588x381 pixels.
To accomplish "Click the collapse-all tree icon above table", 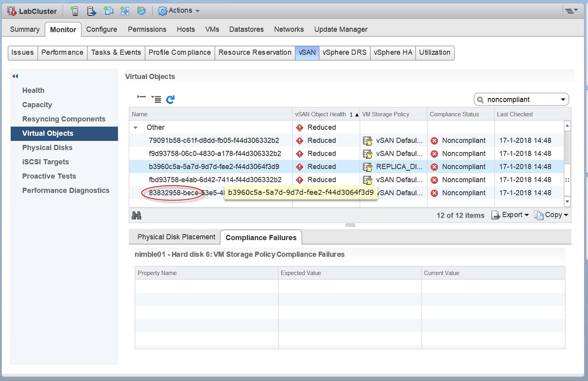I will [x=141, y=97].
